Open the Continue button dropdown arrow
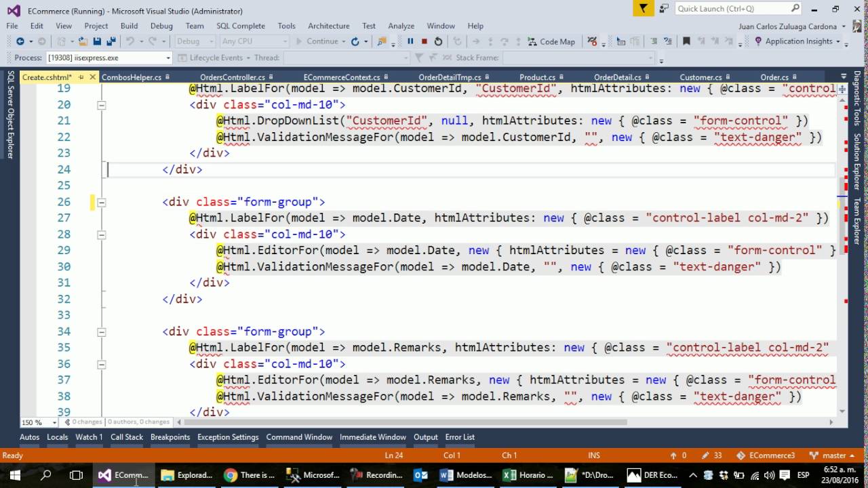868x488 pixels. [x=343, y=41]
